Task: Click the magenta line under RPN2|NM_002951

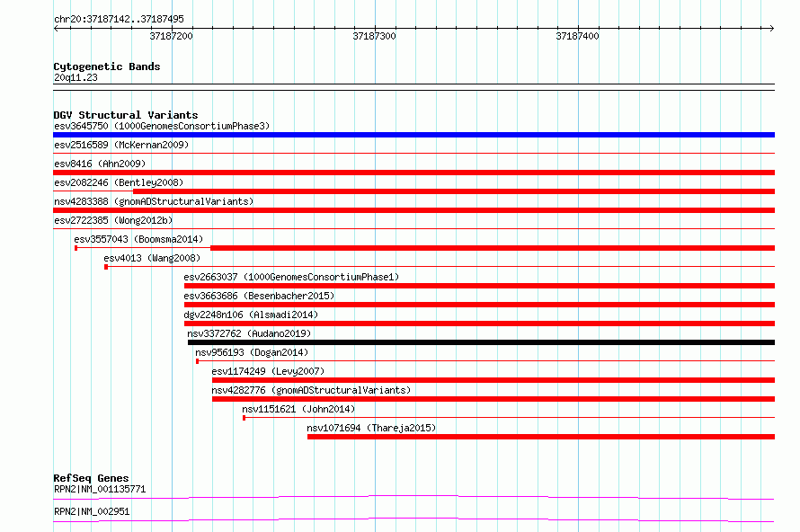Action: tap(413, 519)
